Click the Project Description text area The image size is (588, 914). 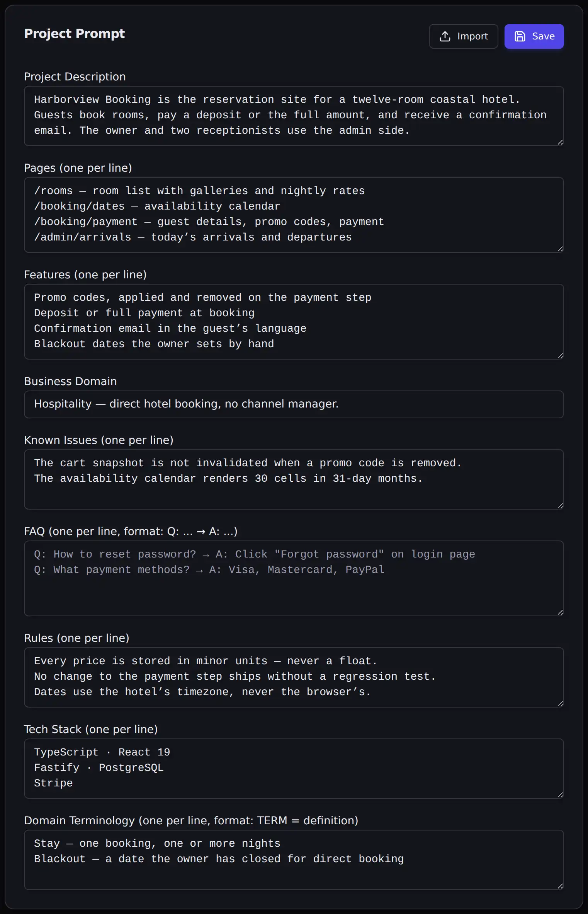294,116
